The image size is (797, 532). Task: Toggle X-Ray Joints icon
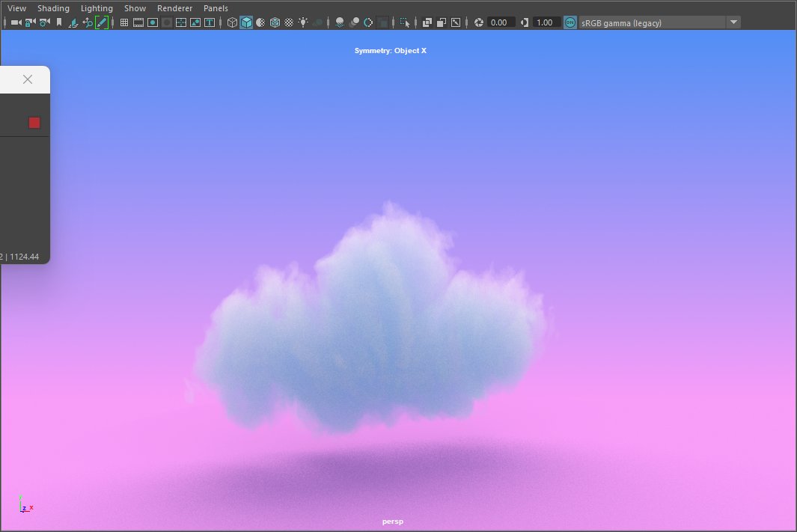(456, 22)
